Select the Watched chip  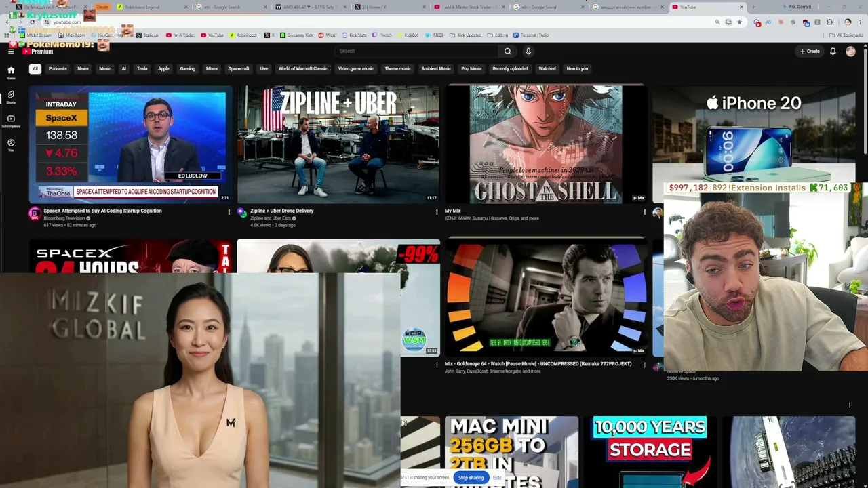point(547,68)
